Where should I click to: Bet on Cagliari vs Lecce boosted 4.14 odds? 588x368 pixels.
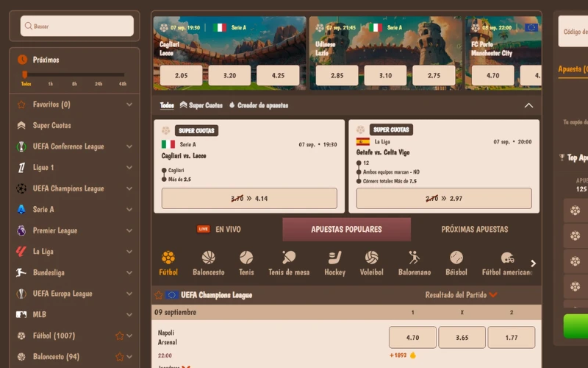tap(249, 198)
